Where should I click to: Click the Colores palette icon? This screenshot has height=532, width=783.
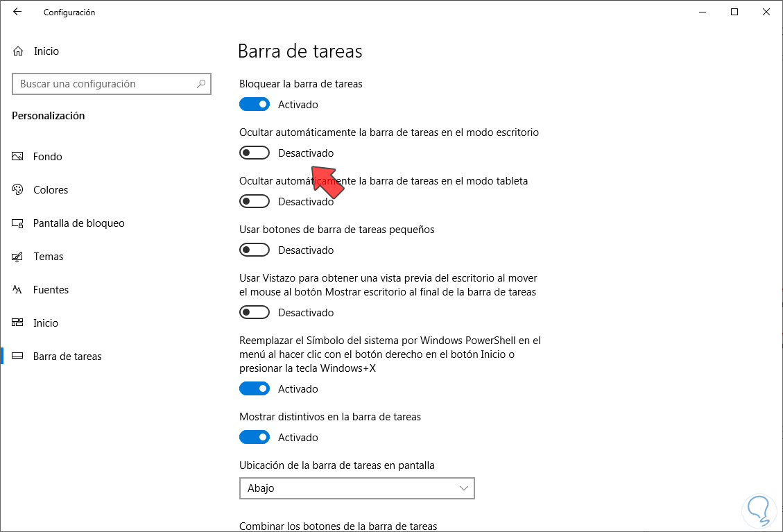point(18,190)
